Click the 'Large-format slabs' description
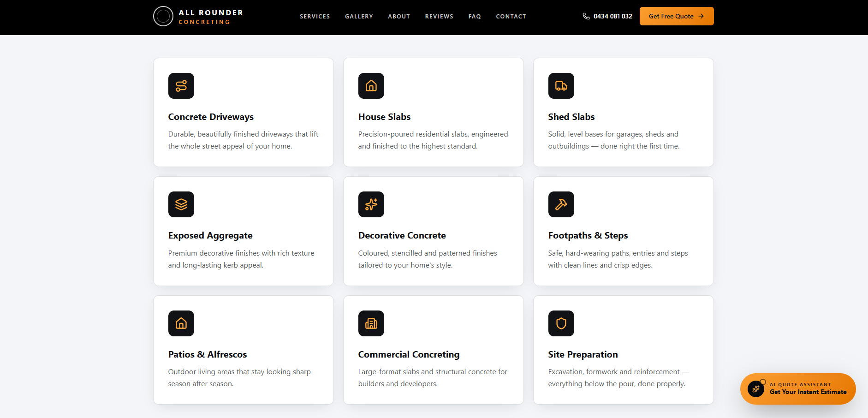The image size is (868, 418). click(x=433, y=377)
